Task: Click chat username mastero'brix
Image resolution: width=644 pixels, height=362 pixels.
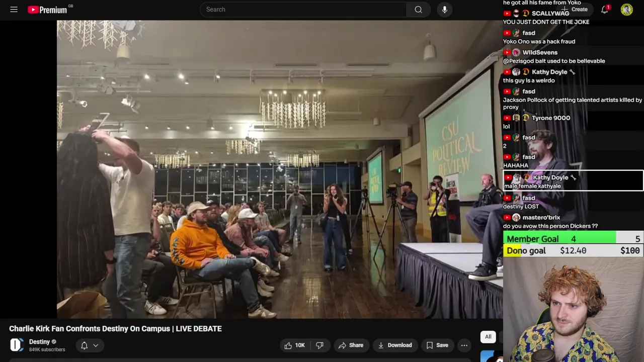Action: 541,218
